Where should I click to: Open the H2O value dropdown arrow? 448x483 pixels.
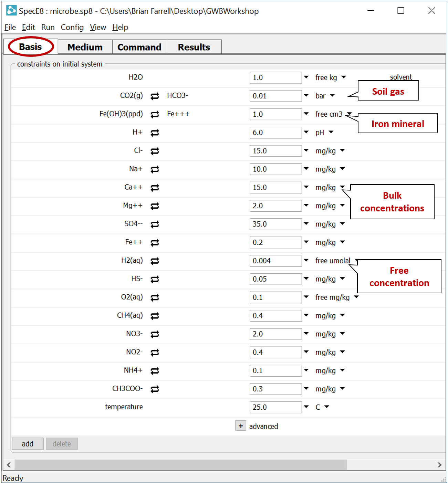(x=306, y=77)
